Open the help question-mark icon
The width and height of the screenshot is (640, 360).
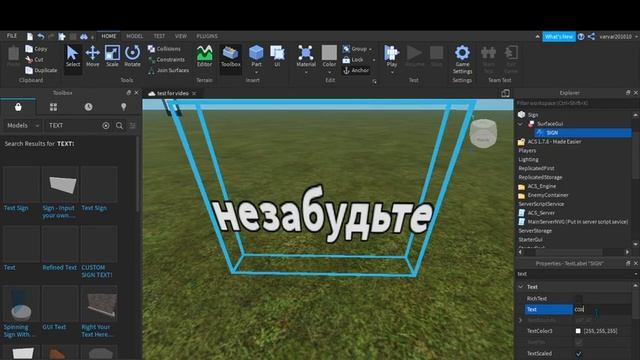tap(581, 36)
